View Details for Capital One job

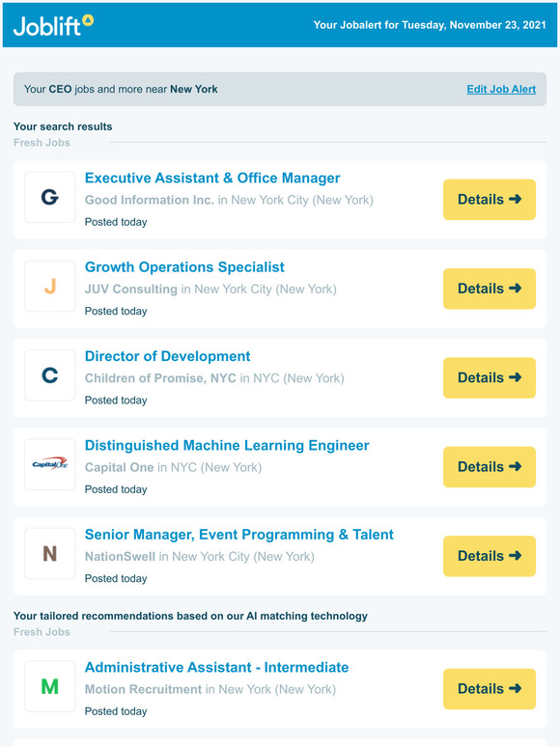[x=489, y=466]
